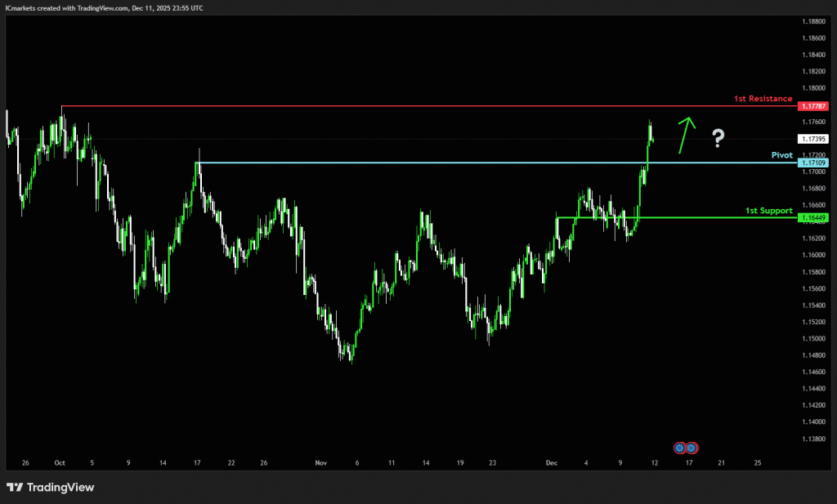Select the green 1.16449 support price tag
Viewport: 837px width, 504px height.
click(x=814, y=218)
